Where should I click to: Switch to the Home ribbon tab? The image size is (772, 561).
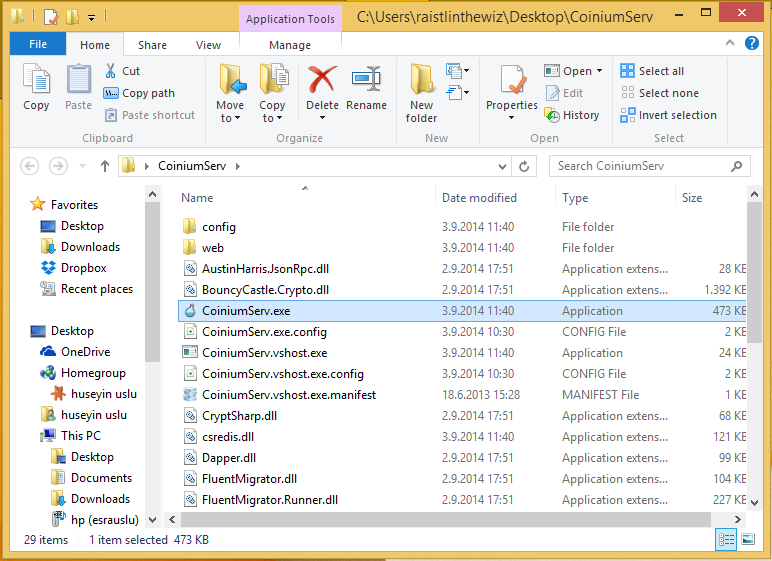(95, 45)
